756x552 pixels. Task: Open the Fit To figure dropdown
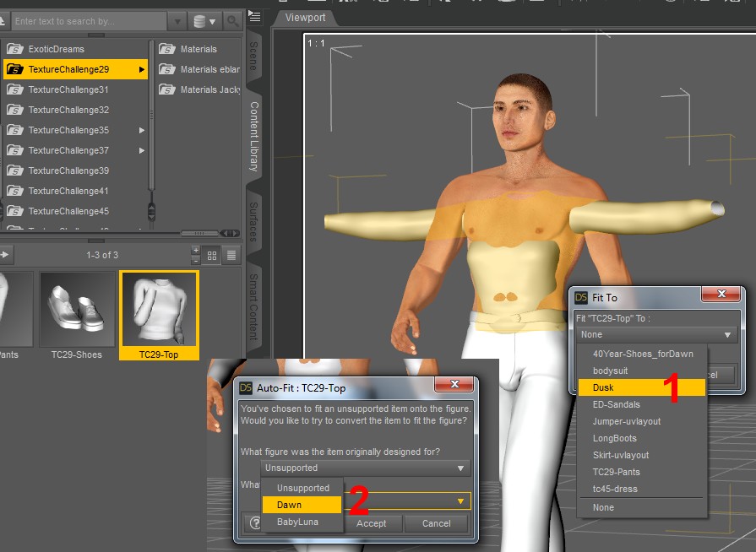pyautogui.click(x=656, y=334)
